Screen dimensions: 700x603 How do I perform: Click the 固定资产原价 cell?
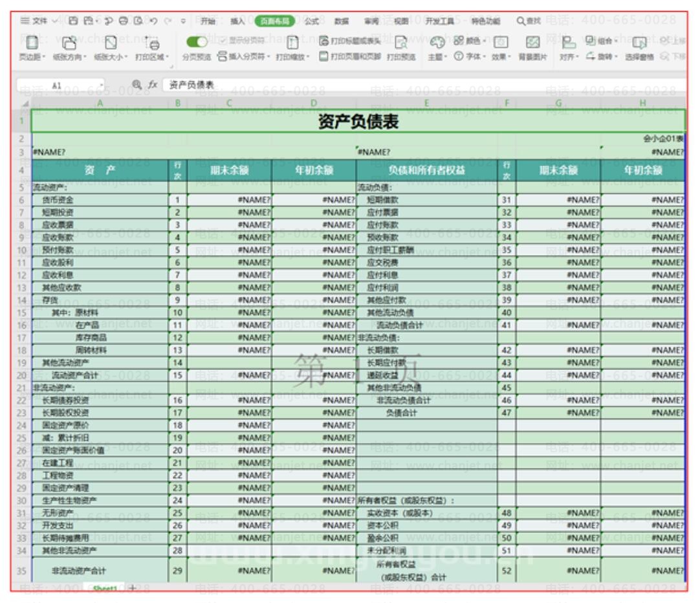[x=100, y=425]
